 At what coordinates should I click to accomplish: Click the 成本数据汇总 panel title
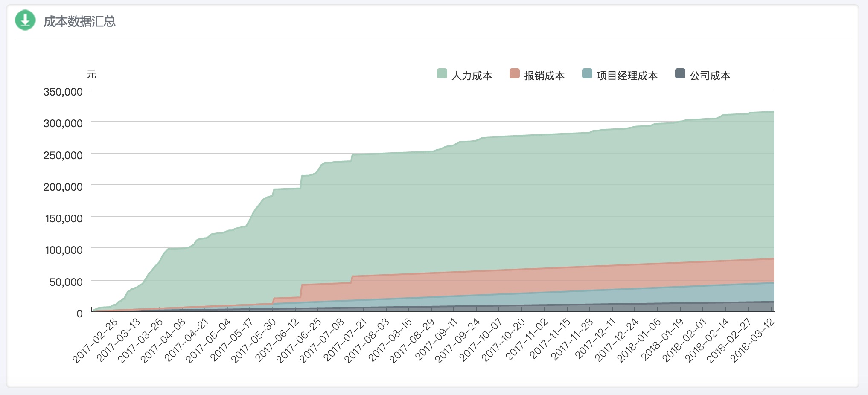point(79,21)
